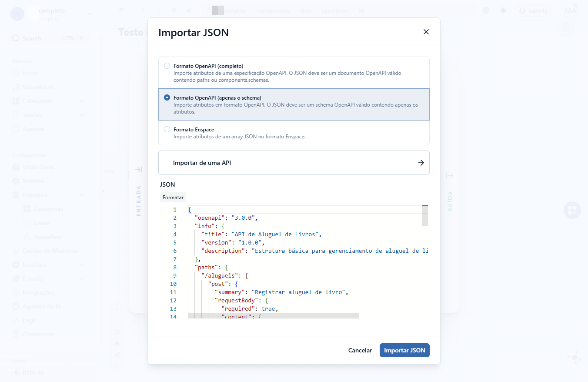Image resolution: width=588 pixels, height=382 pixels.
Task: Click the home icon in top toolbar
Action: tap(189, 10)
